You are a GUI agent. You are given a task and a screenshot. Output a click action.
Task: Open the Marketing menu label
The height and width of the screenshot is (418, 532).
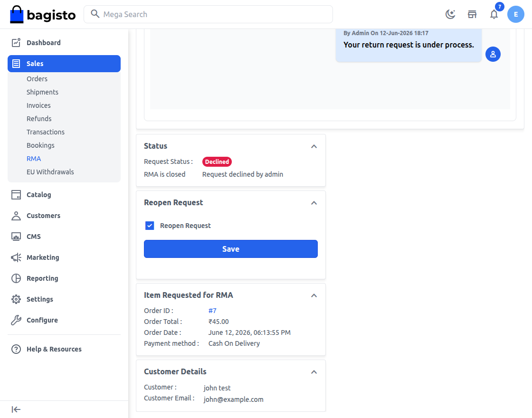(x=43, y=257)
